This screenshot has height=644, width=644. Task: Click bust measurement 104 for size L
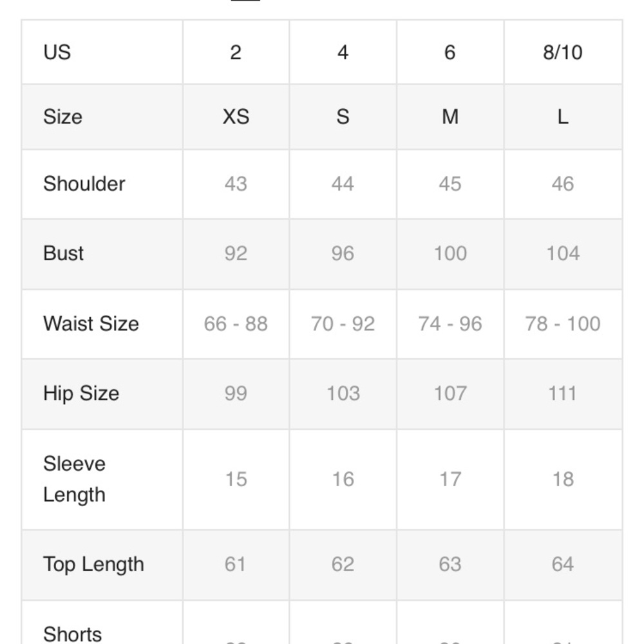(x=562, y=253)
